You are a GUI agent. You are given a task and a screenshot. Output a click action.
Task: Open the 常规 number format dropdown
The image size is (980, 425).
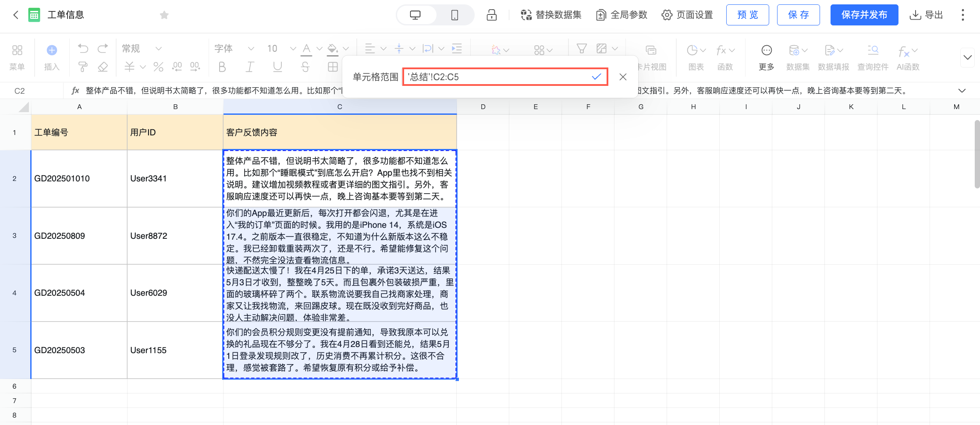(x=142, y=49)
